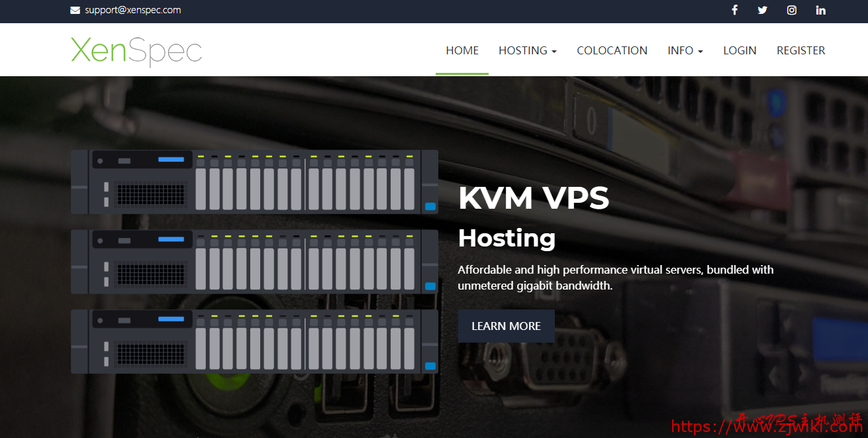Click the top server rack illustration

(x=254, y=182)
